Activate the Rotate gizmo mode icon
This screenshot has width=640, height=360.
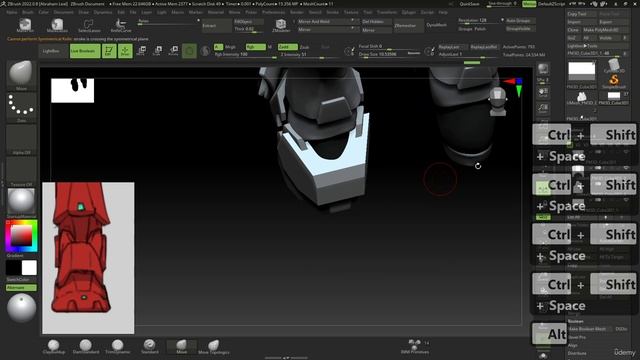pyautogui.click(x=173, y=51)
